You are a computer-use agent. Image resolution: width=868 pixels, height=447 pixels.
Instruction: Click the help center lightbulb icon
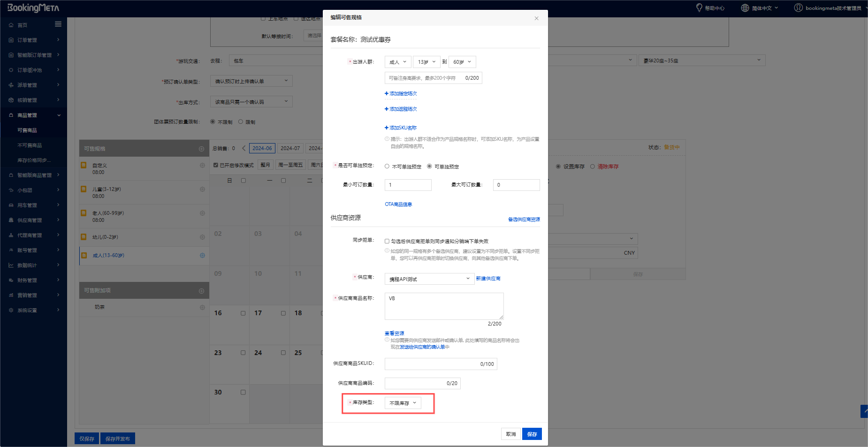tap(699, 8)
